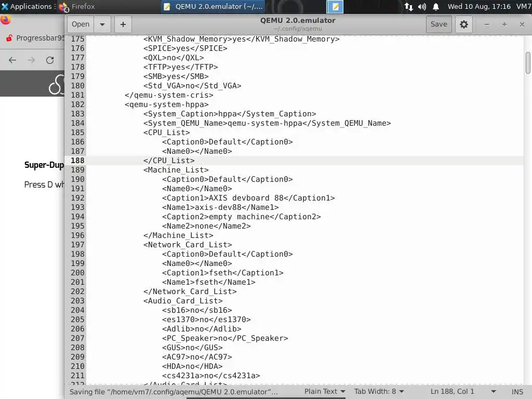Screen dimensions: 532x399
Task: Click the <Network_Card_List> line
Action: pyautogui.click(x=187, y=245)
